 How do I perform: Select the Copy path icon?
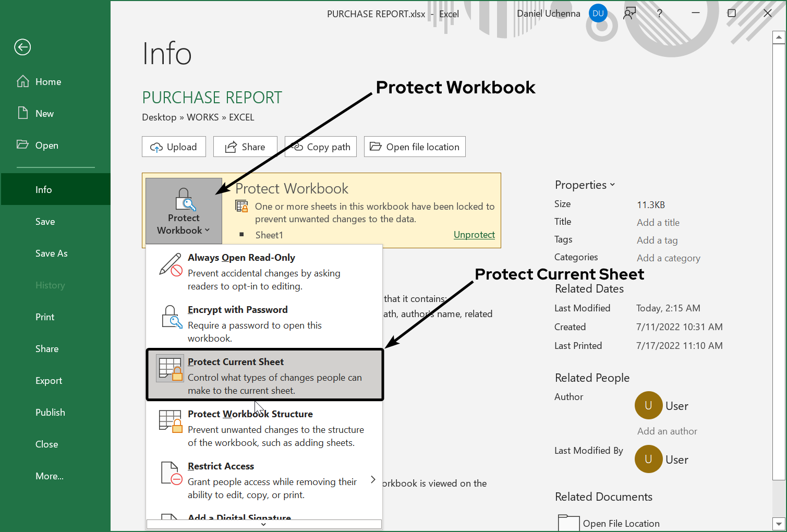pos(298,147)
